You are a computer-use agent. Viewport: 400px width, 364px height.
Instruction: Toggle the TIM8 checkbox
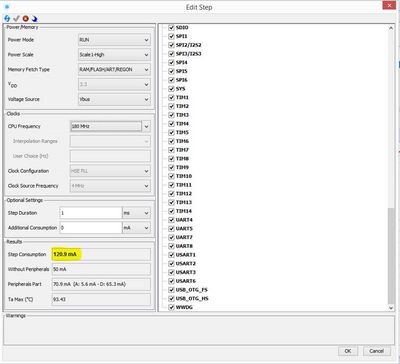171,158
